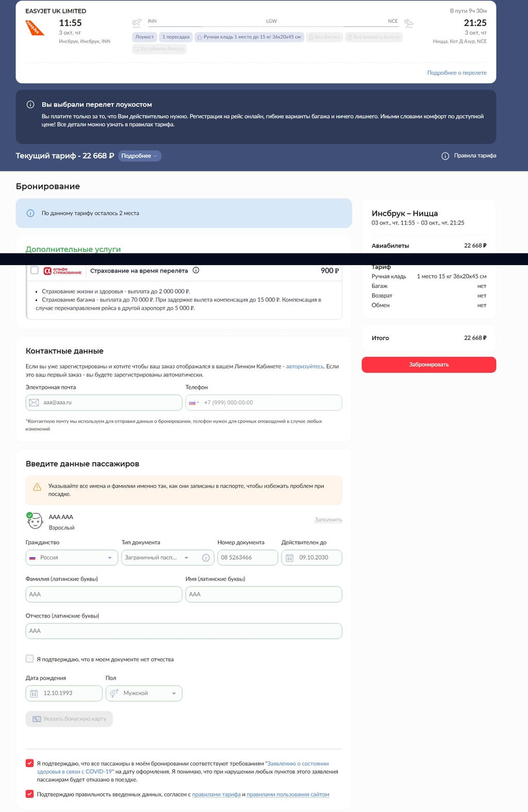
Task: Click warning triangle icon in passport notice
Action: [37, 487]
